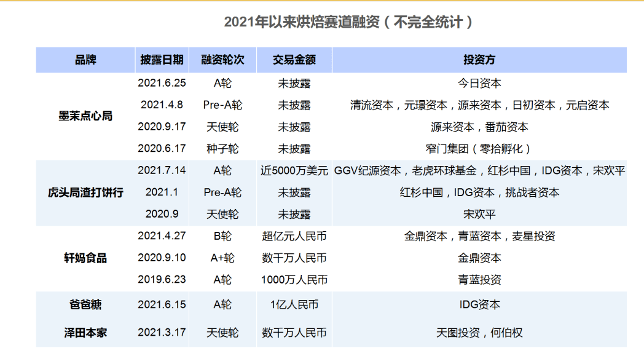Click the 超亿元人民币 amount cell

coord(294,236)
